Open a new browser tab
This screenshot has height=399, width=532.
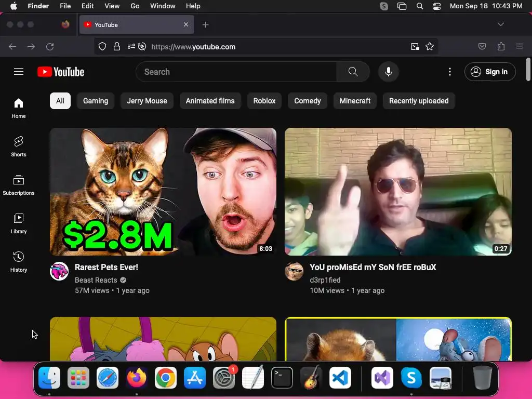[205, 25]
